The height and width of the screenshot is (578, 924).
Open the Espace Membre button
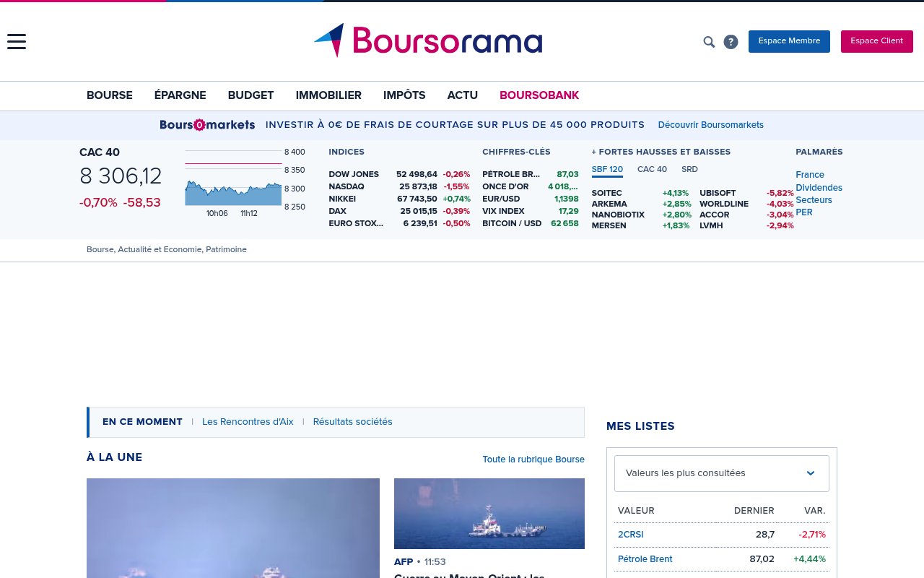click(789, 41)
